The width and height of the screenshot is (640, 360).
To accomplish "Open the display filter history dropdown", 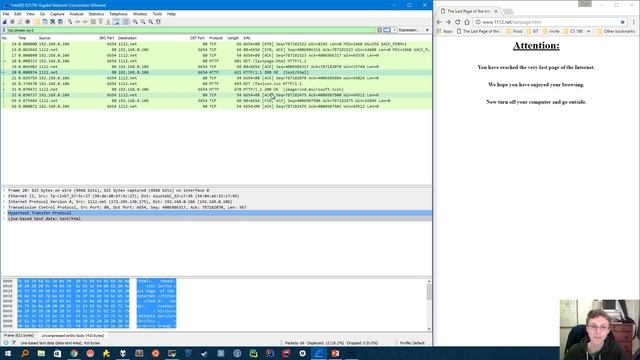I will 394,30.
